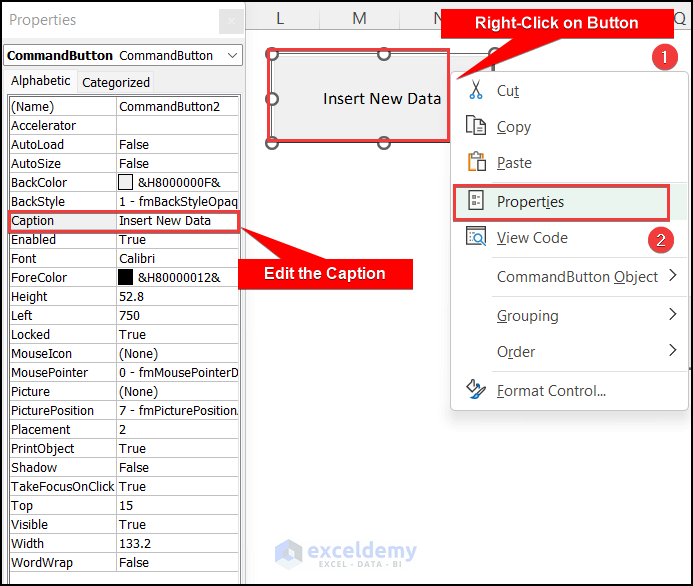
Task: Click the PicturePosition value row
Action: pos(178,411)
